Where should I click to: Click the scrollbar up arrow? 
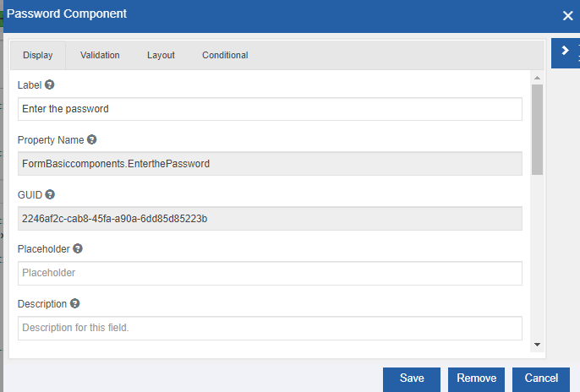[537, 78]
